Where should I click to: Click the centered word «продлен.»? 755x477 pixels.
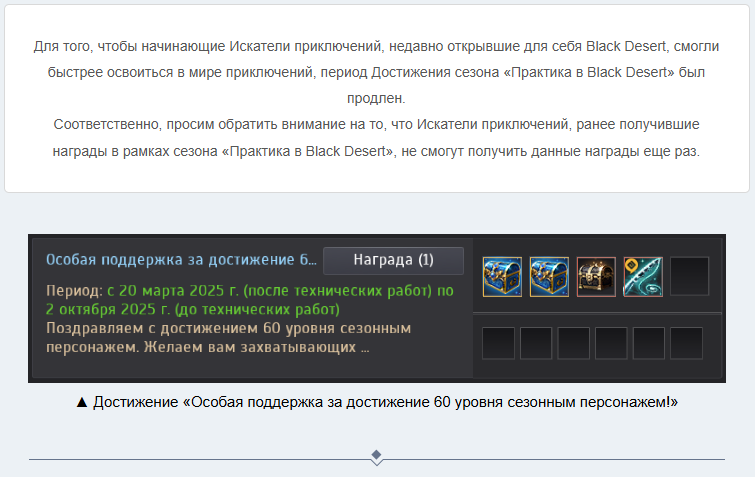tap(376, 98)
